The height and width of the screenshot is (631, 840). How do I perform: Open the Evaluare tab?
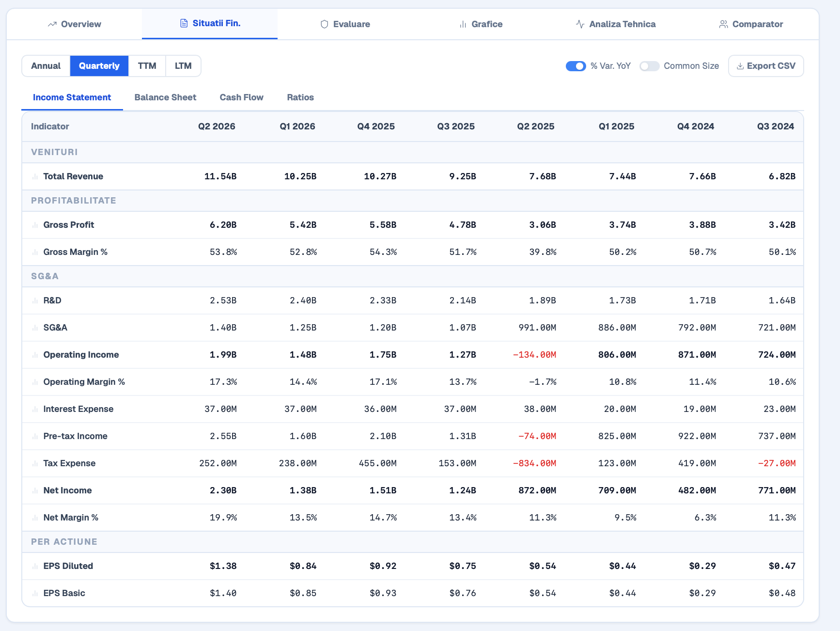point(345,24)
